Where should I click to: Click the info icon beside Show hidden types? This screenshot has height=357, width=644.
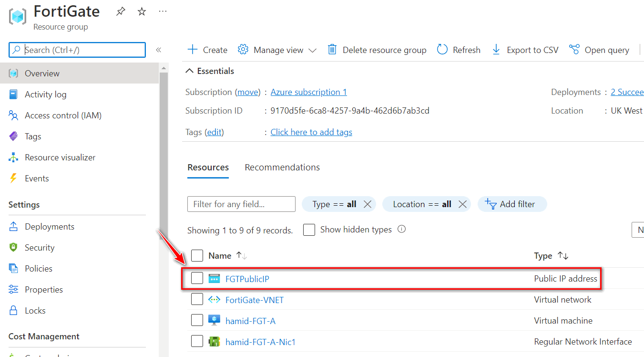(401, 229)
